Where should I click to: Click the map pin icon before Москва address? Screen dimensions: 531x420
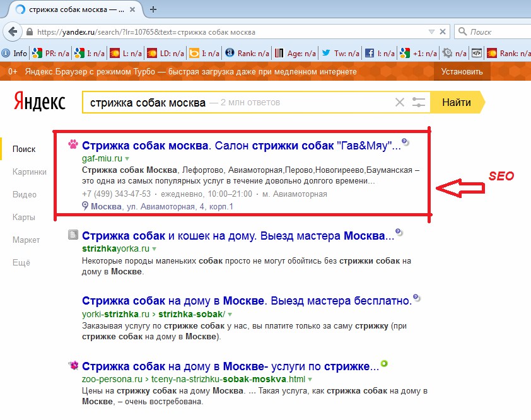85,206
